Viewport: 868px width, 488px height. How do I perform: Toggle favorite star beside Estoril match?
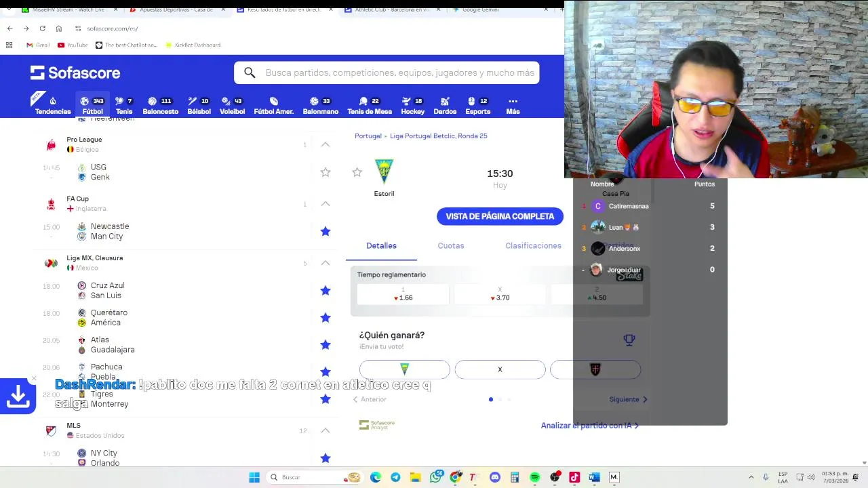(357, 172)
